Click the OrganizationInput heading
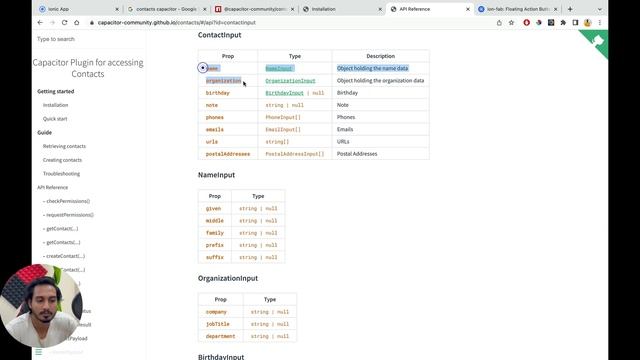Viewport: 640px width, 360px height. [228, 278]
